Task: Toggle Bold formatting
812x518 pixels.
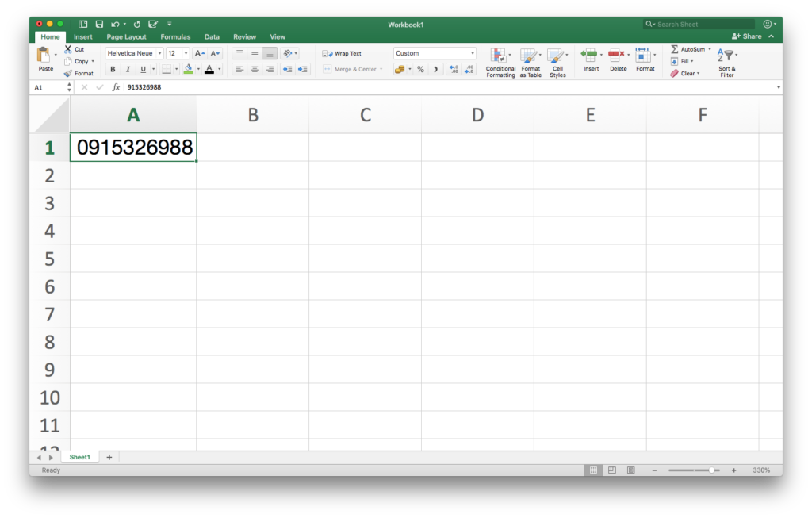Action: coord(113,70)
